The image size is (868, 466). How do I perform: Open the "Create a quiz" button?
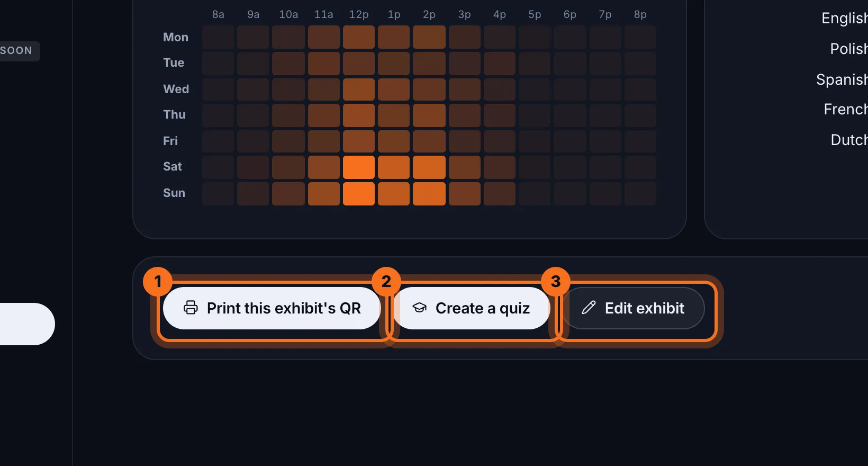point(471,308)
